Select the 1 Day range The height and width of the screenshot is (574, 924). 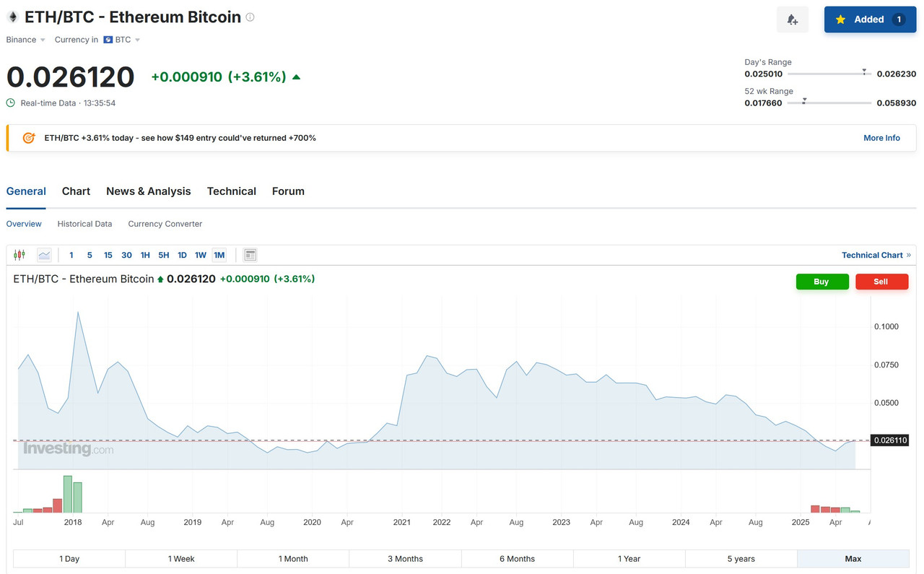[x=69, y=559]
